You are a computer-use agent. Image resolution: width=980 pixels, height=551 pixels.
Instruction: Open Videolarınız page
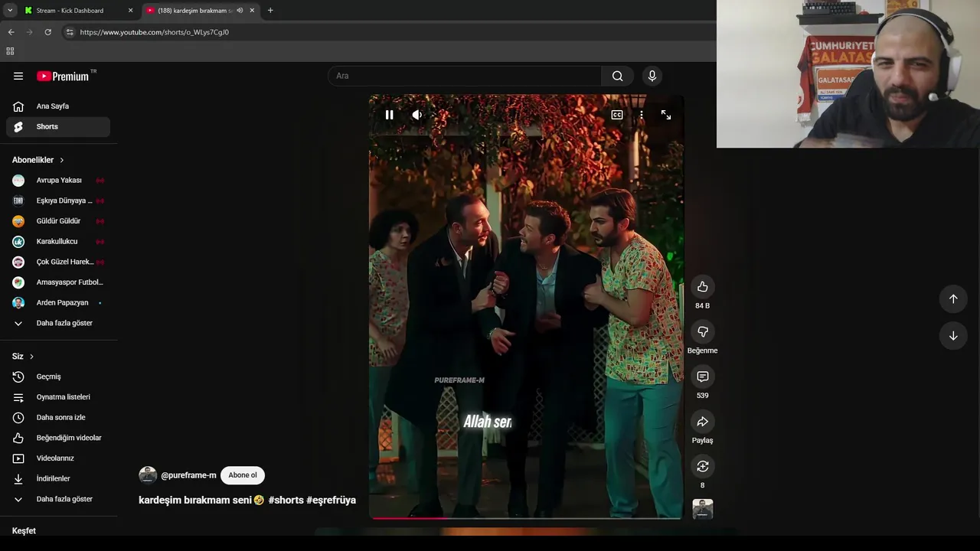58,458
